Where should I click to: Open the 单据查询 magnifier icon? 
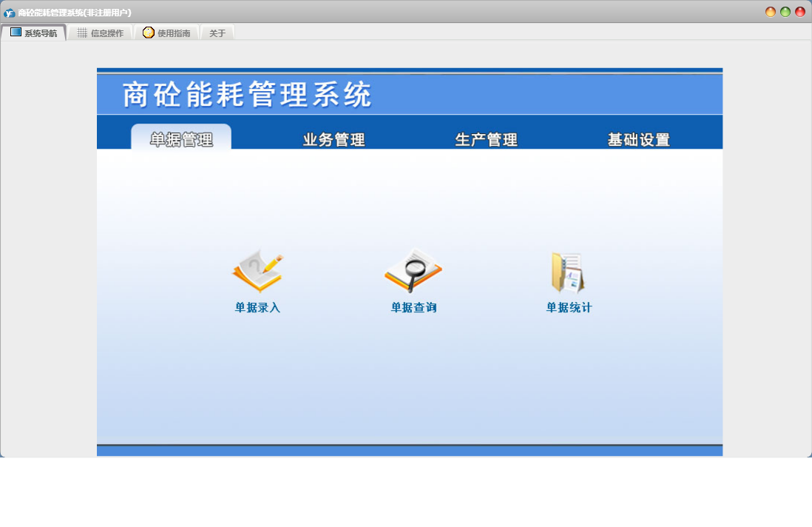[x=413, y=270]
